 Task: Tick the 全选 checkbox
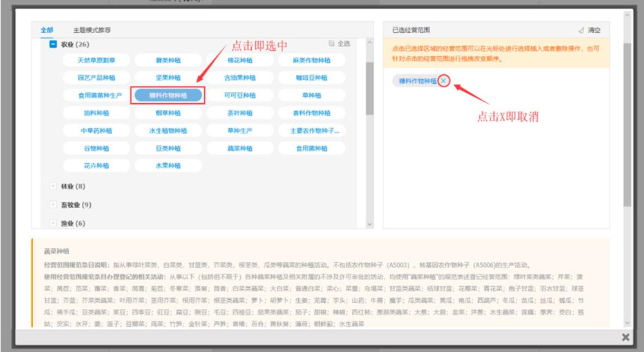click(x=332, y=44)
